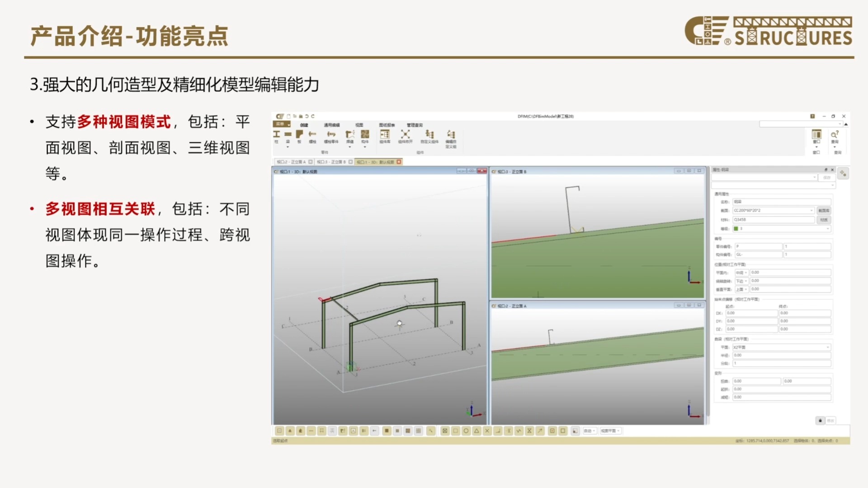
Task: Click the 修改 modify button
Action: click(830, 421)
